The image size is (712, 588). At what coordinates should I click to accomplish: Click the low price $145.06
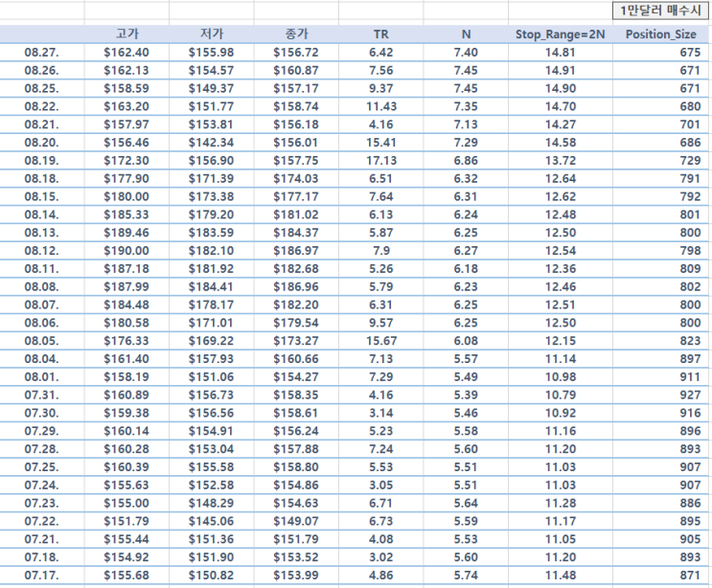(211, 521)
